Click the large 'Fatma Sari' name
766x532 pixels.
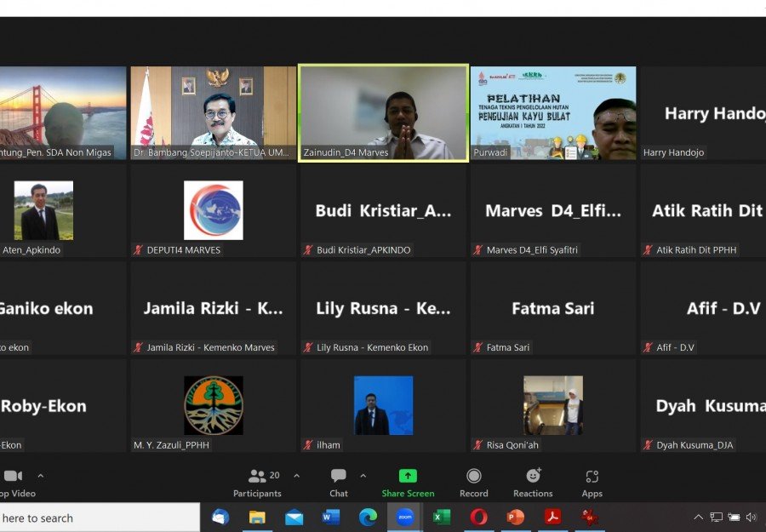coord(553,308)
